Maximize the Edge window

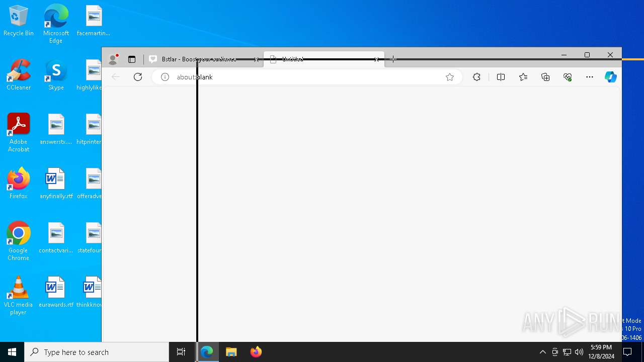pos(587,55)
